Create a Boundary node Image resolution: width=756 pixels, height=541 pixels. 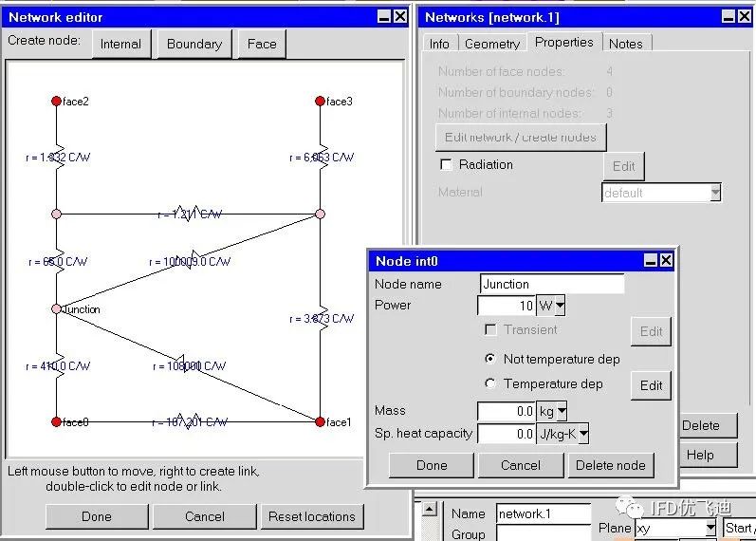coord(194,44)
